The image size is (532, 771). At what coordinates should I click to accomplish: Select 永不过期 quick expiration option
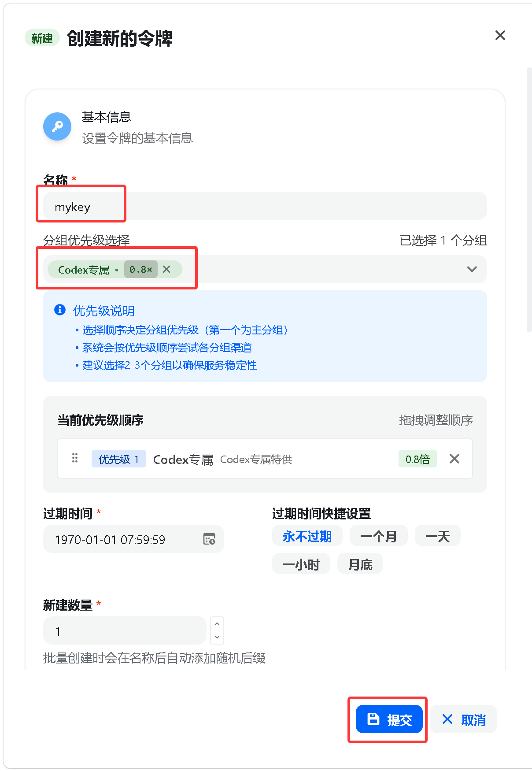tap(307, 536)
